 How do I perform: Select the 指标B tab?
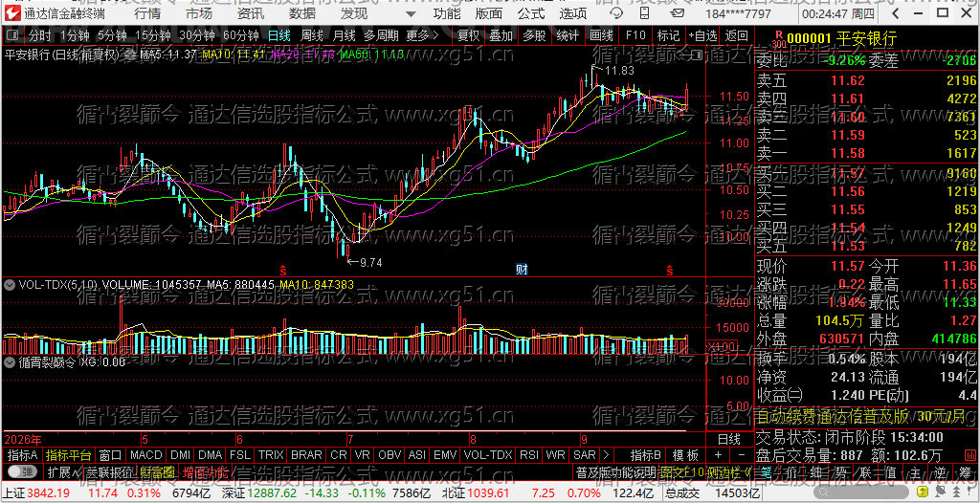(645, 455)
